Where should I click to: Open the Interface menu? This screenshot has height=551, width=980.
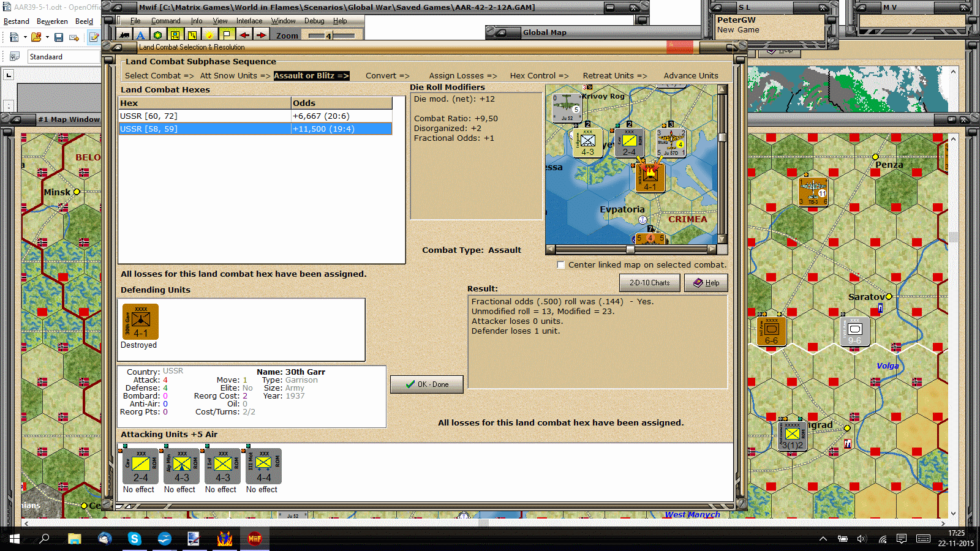point(249,21)
